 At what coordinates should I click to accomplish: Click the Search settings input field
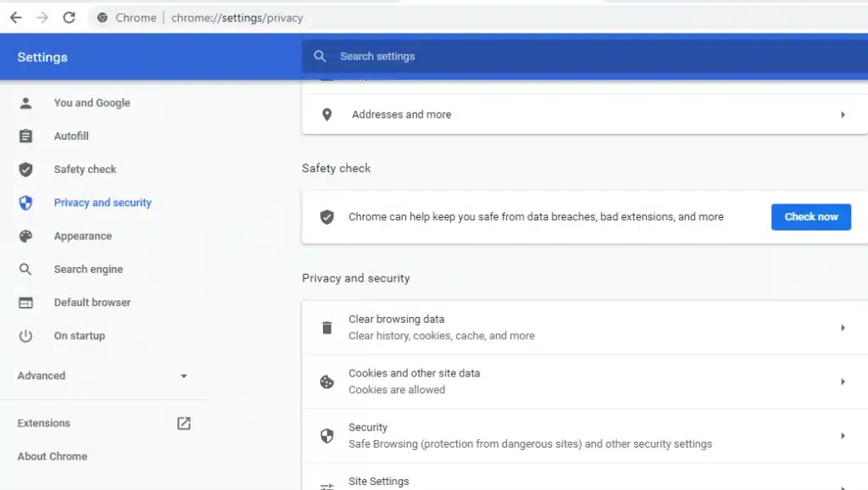[x=424, y=56]
